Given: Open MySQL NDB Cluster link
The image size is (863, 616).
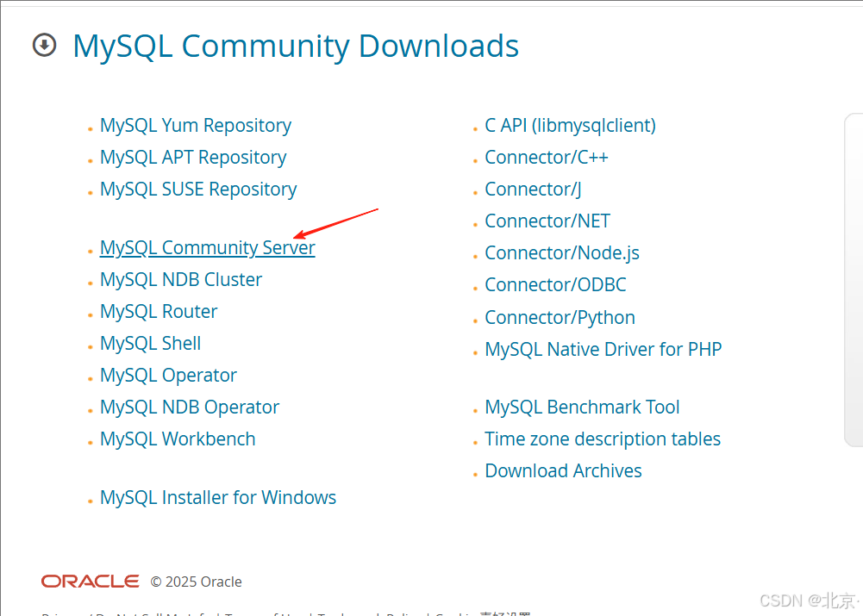Looking at the screenshot, I should [x=180, y=279].
